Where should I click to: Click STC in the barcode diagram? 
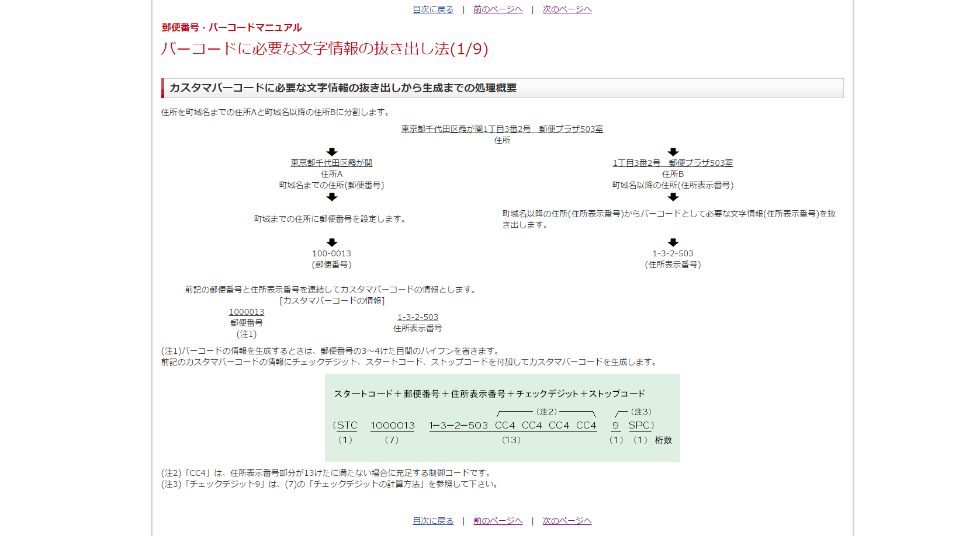(347, 426)
